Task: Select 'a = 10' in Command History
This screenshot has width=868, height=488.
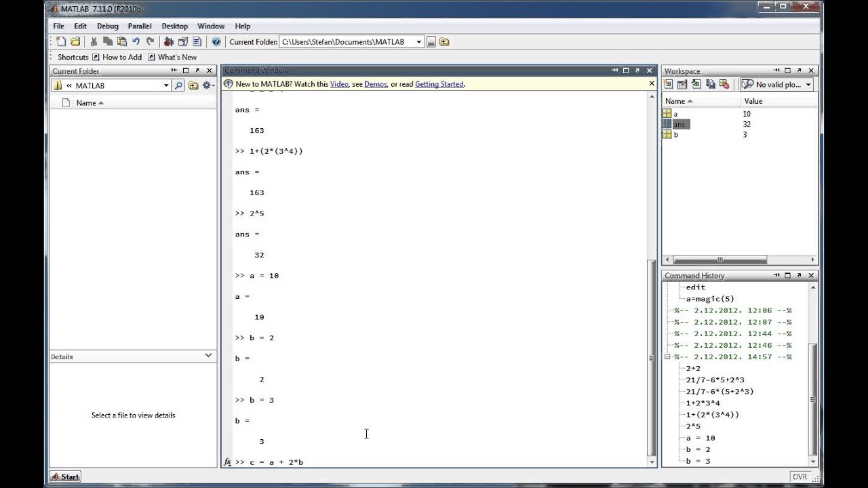Action: (701, 438)
